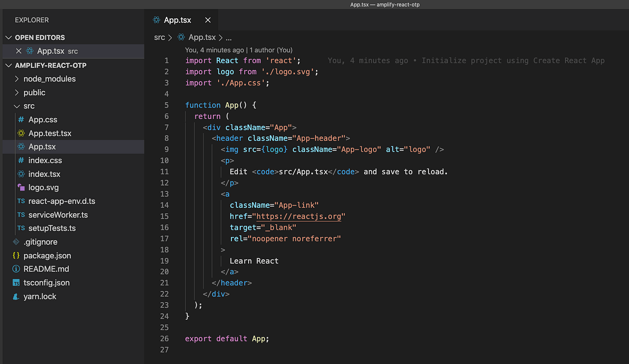
Task: Close the App.tsx editor tab
Action: pyautogui.click(x=208, y=20)
